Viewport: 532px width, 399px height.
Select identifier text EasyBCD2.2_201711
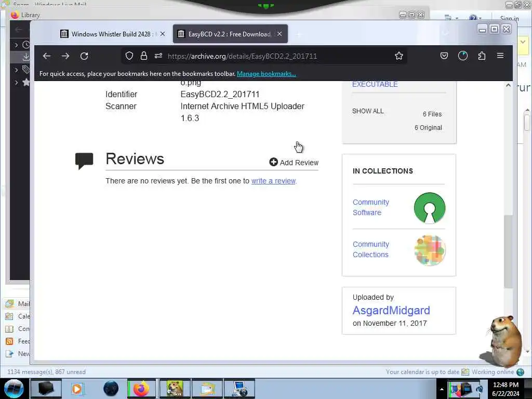pyautogui.click(x=220, y=94)
